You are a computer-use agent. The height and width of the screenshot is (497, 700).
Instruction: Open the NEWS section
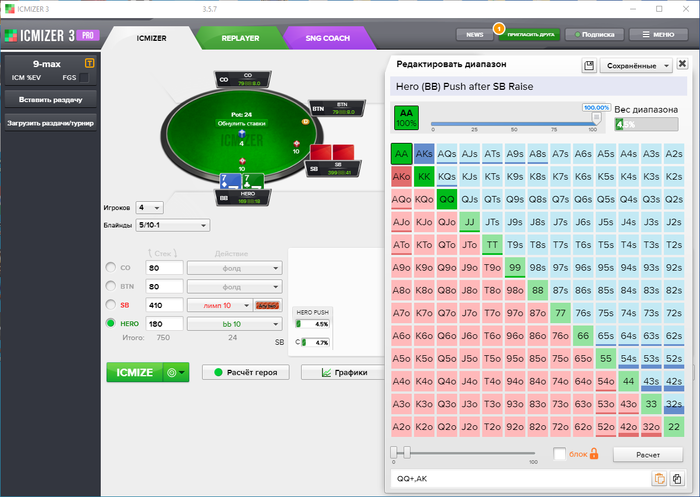tap(475, 34)
